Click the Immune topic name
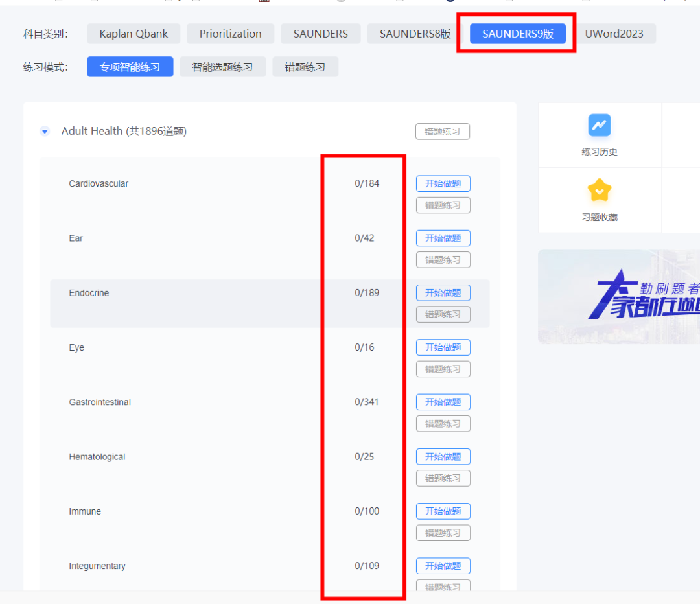This screenshot has width=700, height=604. click(x=85, y=511)
